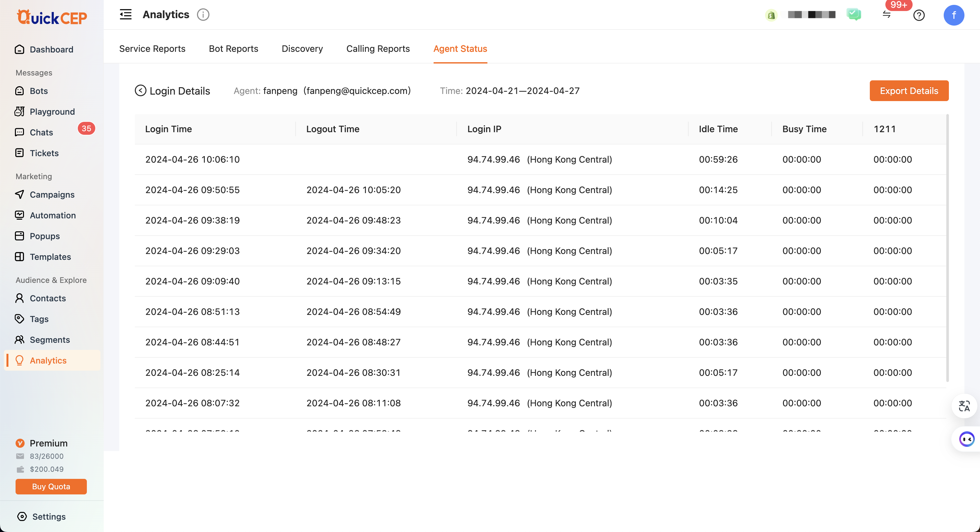
Task: Click login time 2024-04-26 09:38:19
Action: tap(192, 220)
